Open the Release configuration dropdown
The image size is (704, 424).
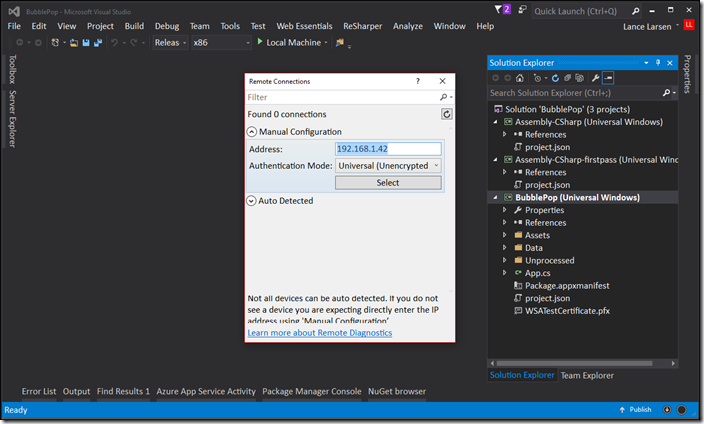point(170,43)
